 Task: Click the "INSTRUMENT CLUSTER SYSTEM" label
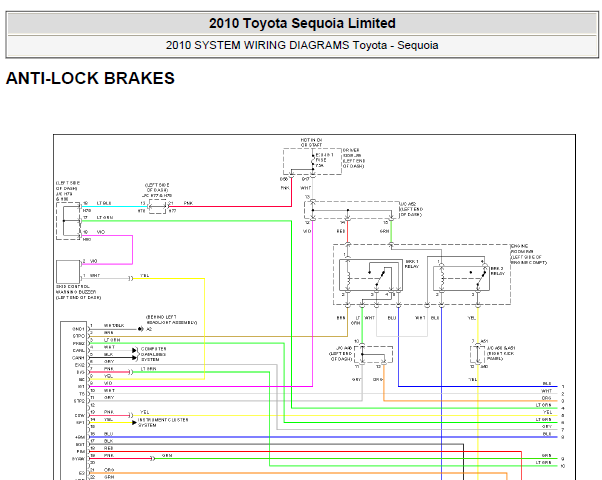163,422
